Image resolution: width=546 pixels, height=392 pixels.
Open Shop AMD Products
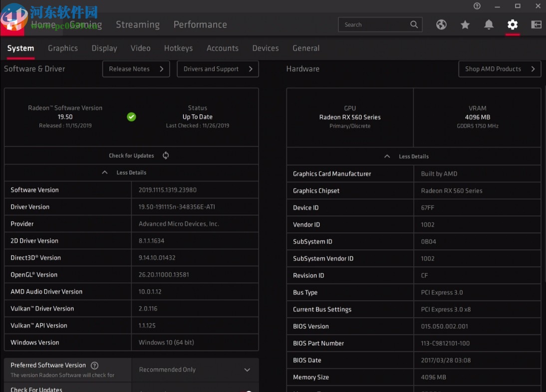tap(500, 69)
